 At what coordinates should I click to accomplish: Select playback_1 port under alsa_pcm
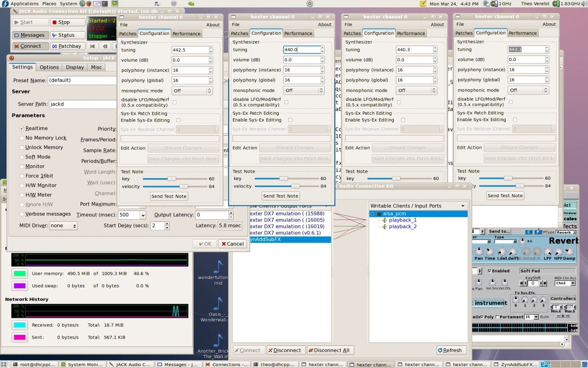[x=403, y=220]
